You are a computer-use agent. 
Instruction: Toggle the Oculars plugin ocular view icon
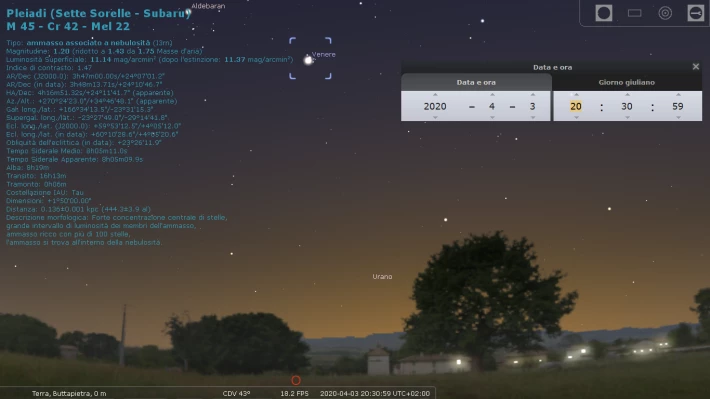tap(604, 13)
